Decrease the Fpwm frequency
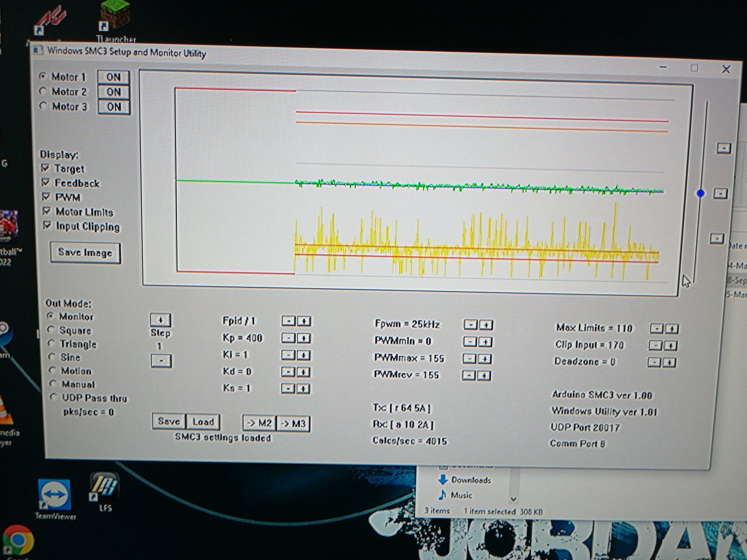This screenshot has width=747, height=560. coord(470,325)
